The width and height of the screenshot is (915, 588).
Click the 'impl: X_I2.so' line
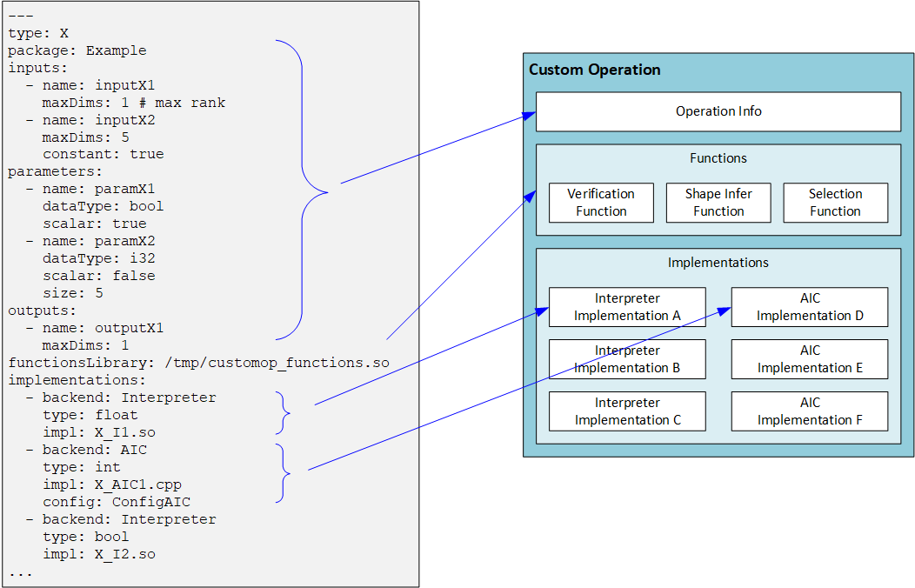[99, 554]
